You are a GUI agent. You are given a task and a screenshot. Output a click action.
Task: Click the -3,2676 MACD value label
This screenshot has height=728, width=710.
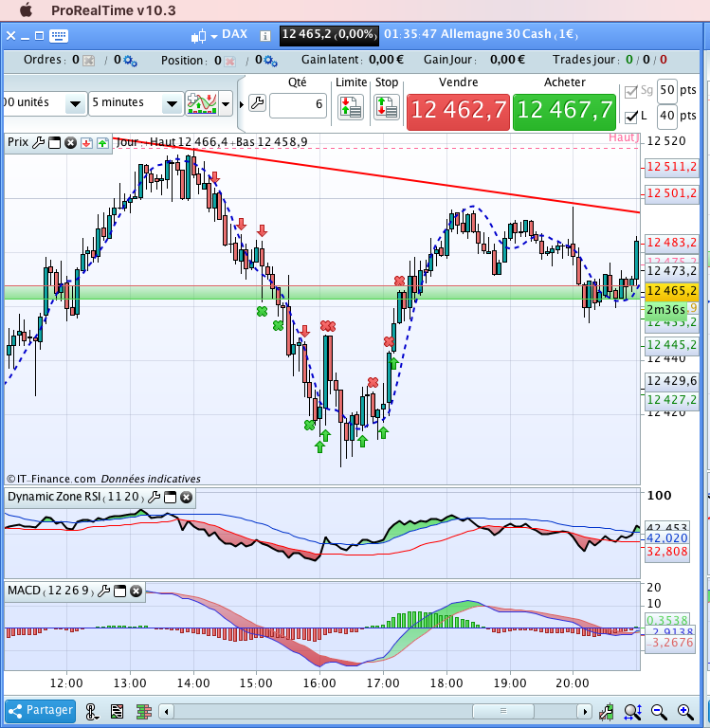coord(670,643)
